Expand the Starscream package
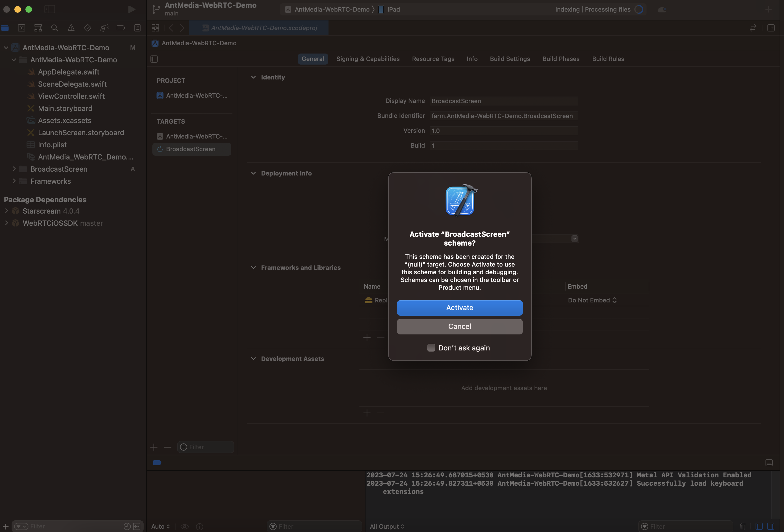 click(6, 211)
